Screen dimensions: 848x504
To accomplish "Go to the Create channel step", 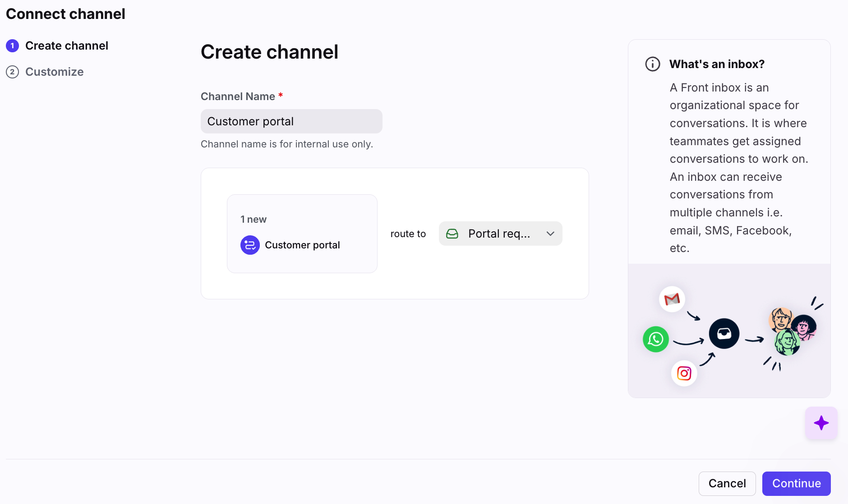I will (67, 46).
